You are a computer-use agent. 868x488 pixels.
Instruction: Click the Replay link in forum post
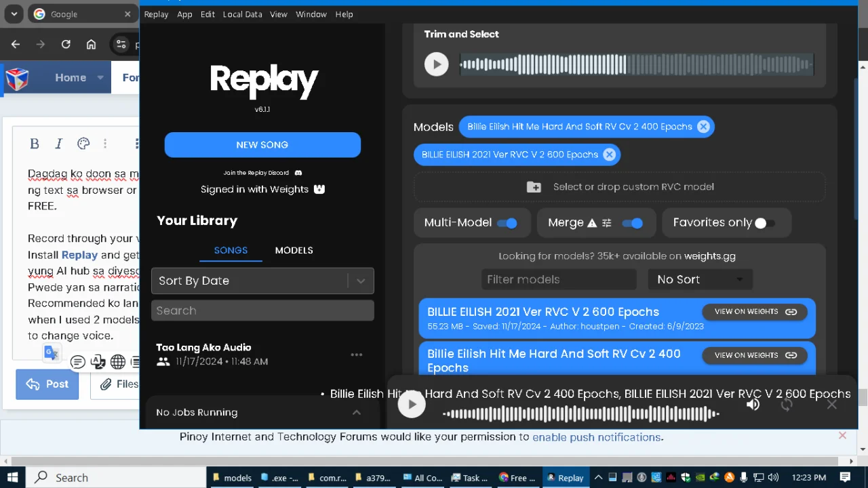pos(80,255)
